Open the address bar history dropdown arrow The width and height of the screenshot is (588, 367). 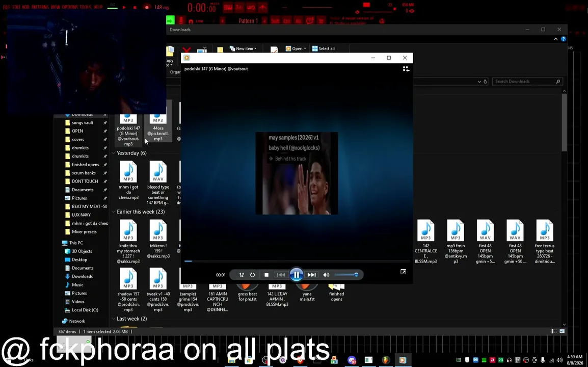pos(479,82)
